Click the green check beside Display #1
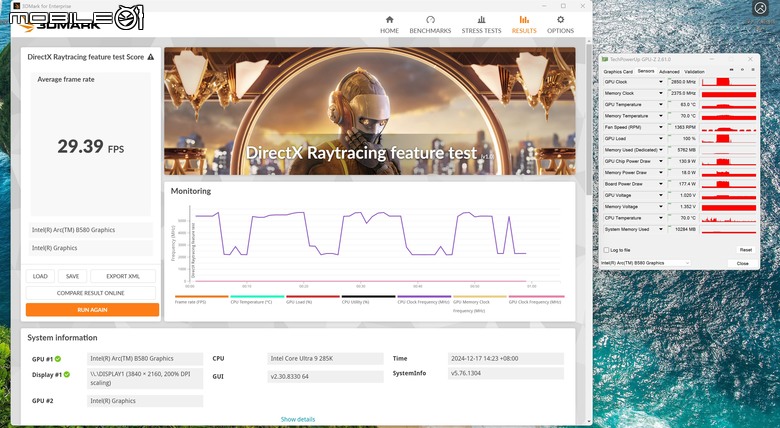Image resolution: width=780 pixels, height=428 pixels. point(67,374)
